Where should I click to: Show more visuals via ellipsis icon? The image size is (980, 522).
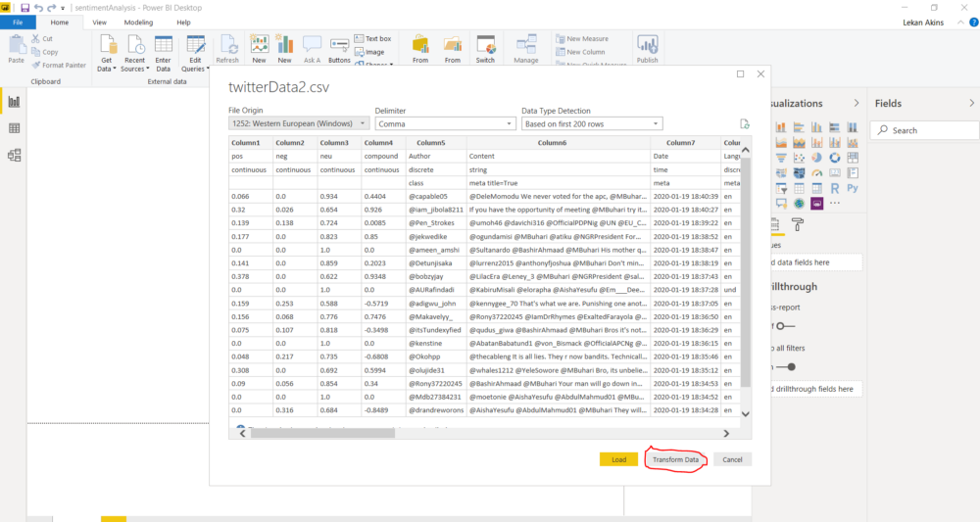coord(834,203)
